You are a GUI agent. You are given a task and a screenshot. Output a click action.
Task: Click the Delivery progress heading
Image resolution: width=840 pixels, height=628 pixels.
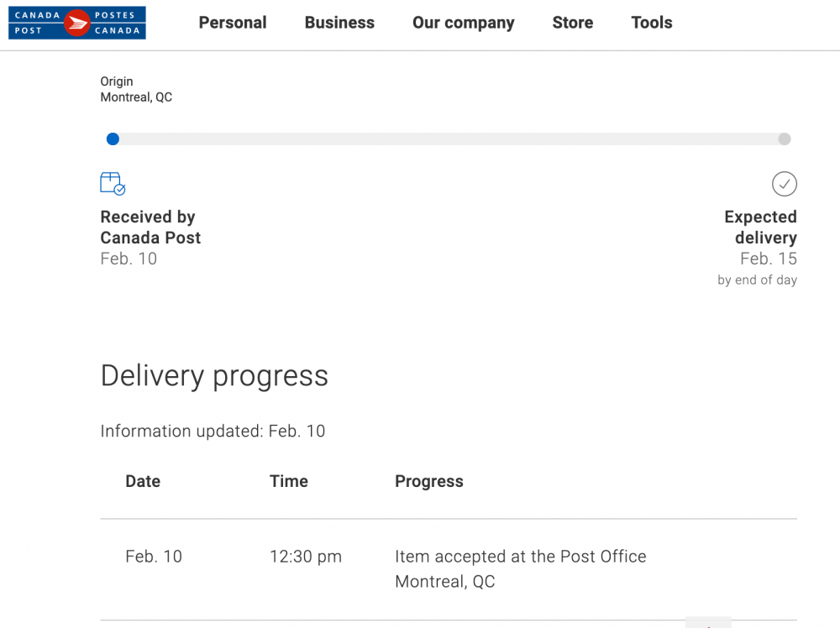tap(214, 376)
